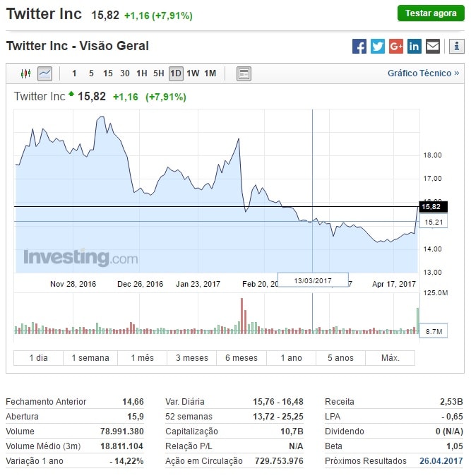Choose 30-minute chart interval

pyautogui.click(x=125, y=73)
